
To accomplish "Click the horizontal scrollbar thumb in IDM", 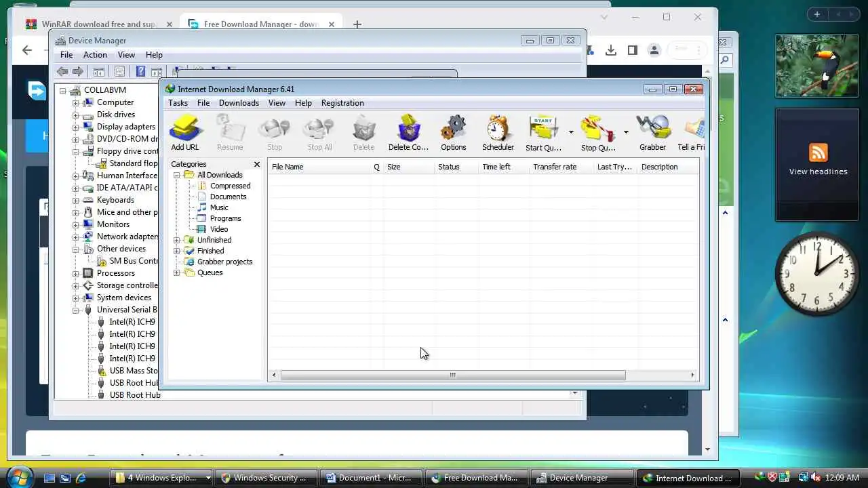I will coord(452,375).
